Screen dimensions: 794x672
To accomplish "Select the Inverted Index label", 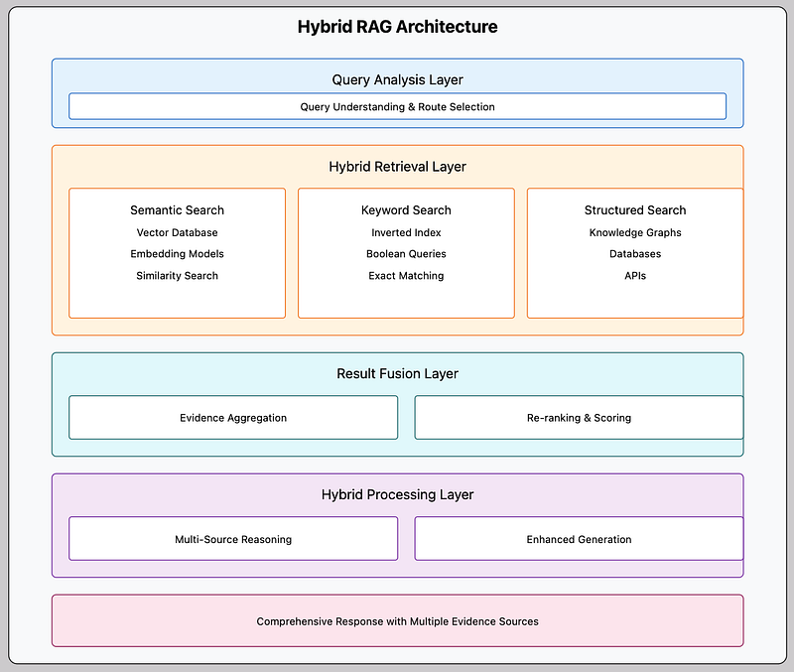I will [x=406, y=232].
